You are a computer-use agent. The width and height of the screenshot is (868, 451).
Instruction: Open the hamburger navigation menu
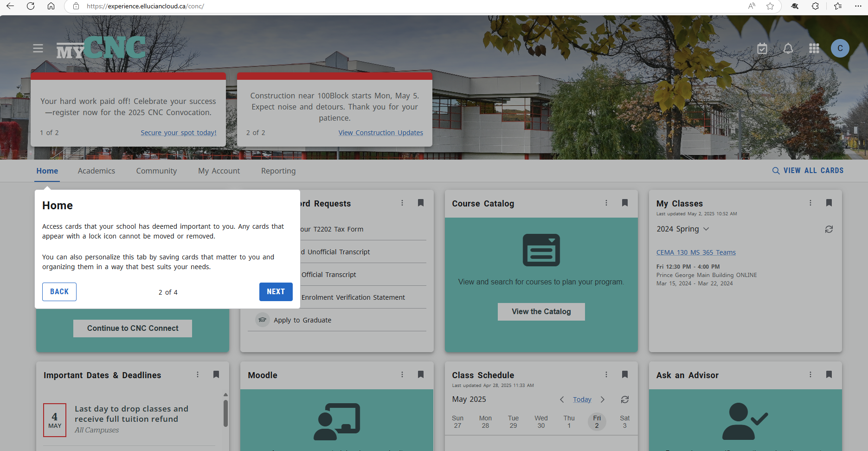coord(38,48)
